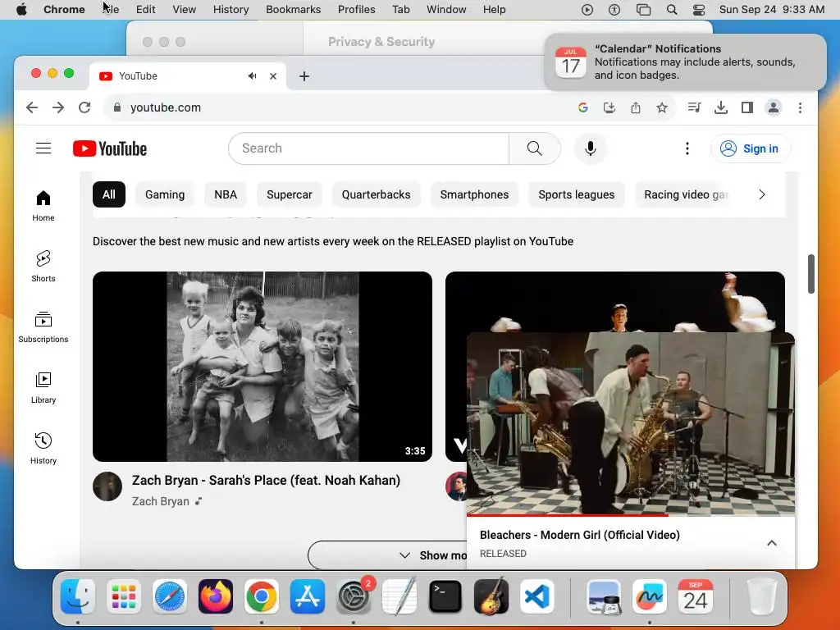The width and height of the screenshot is (840, 630).
Task: Click the YouTube search input field
Action: tap(368, 148)
